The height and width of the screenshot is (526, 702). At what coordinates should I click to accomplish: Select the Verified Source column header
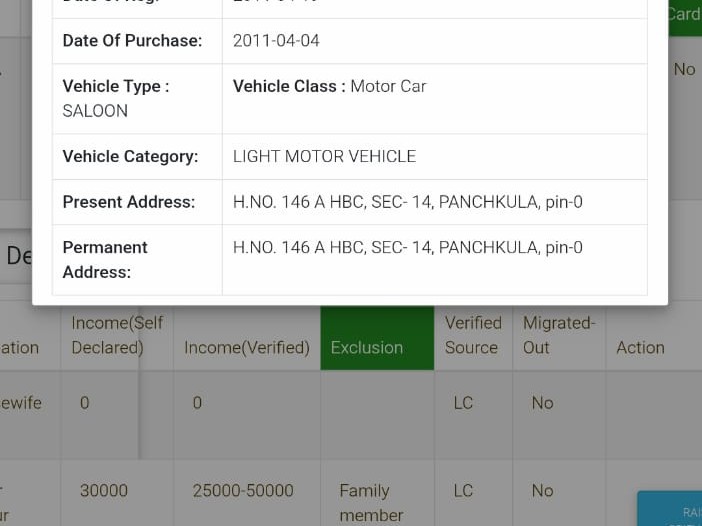point(472,335)
